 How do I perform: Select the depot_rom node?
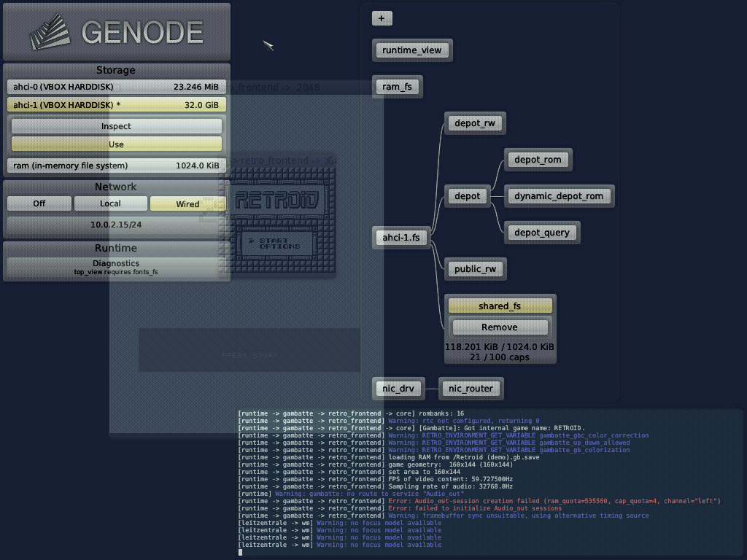[x=538, y=160]
